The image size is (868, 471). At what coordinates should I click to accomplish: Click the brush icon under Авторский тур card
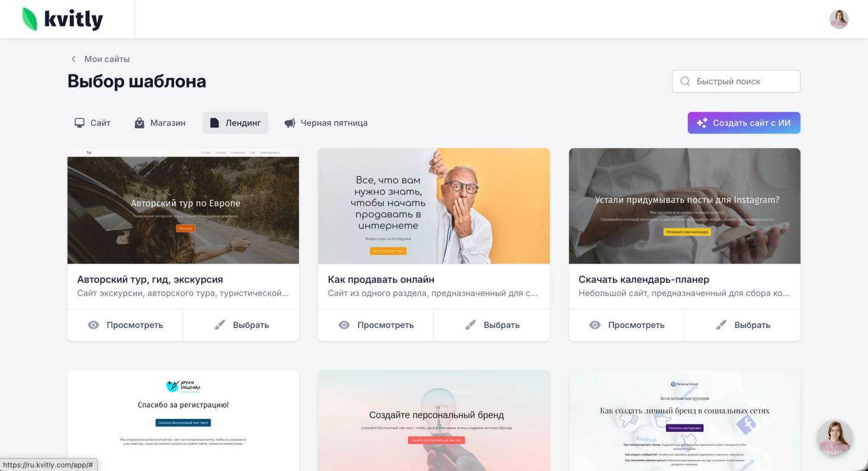(220, 325)
